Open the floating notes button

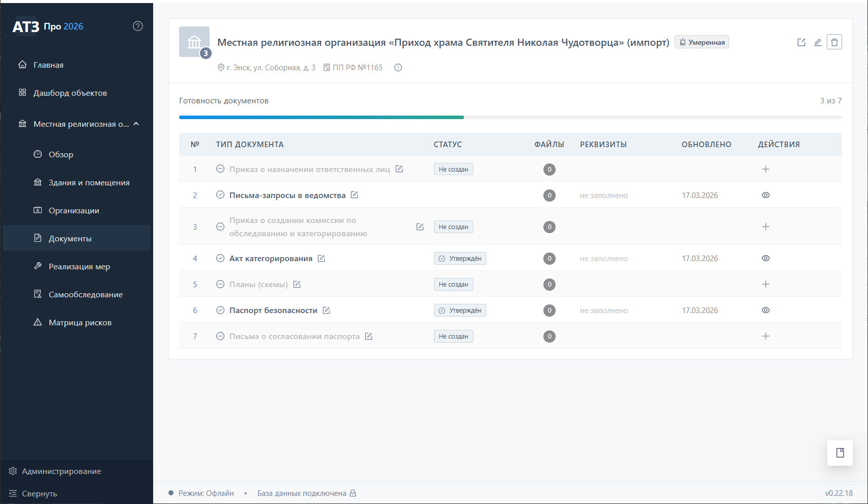coord(840,453)
